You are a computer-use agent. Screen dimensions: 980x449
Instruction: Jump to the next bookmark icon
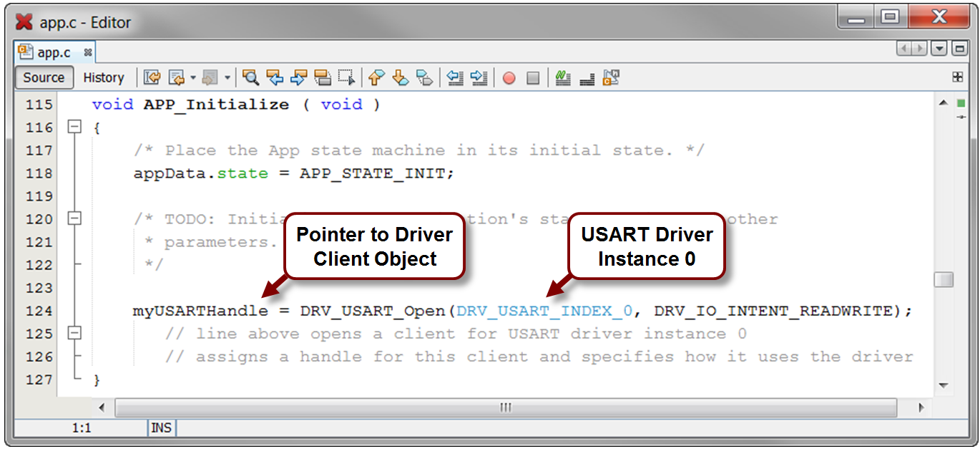coord(399,77)
